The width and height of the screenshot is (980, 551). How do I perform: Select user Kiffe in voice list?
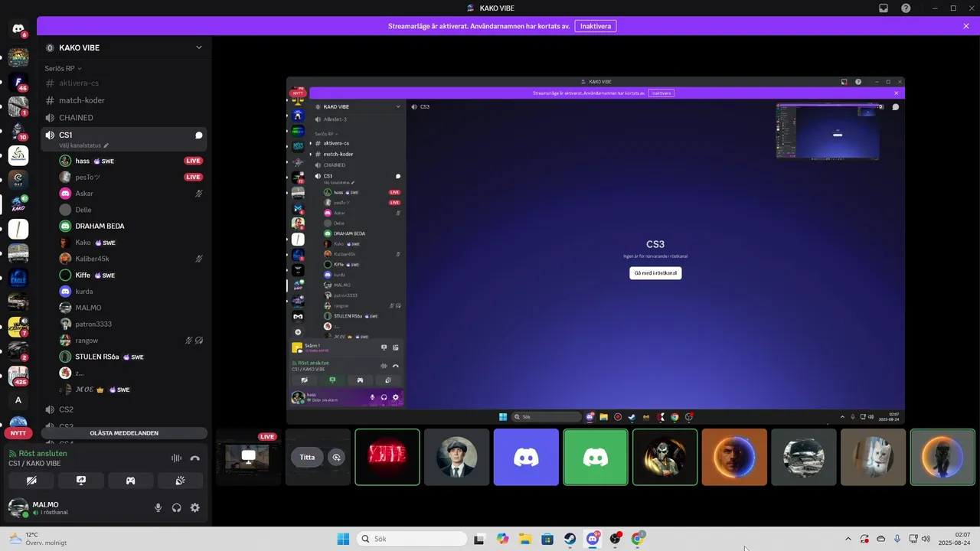point(131,275)
